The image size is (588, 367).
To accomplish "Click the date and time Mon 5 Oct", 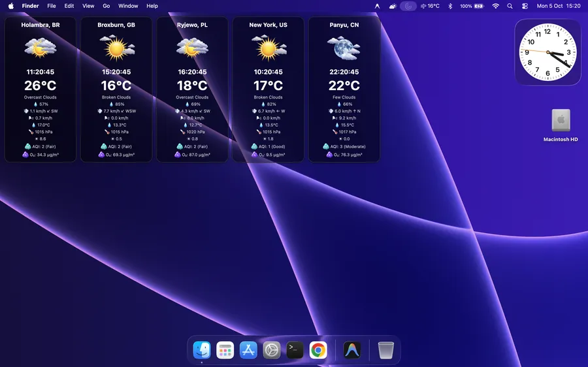I will [559, 6].
